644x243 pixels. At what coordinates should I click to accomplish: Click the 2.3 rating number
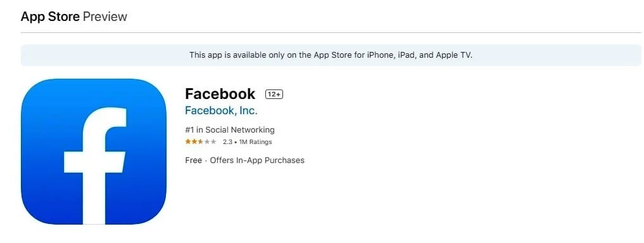pyautogui.click(x=227, y=142)
